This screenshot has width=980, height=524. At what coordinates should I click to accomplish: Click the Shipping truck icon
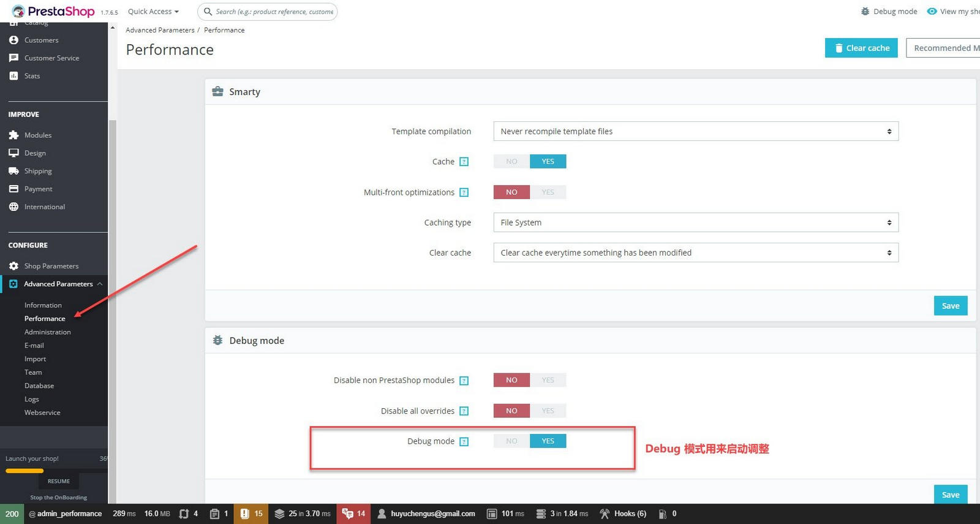[13, 171]
